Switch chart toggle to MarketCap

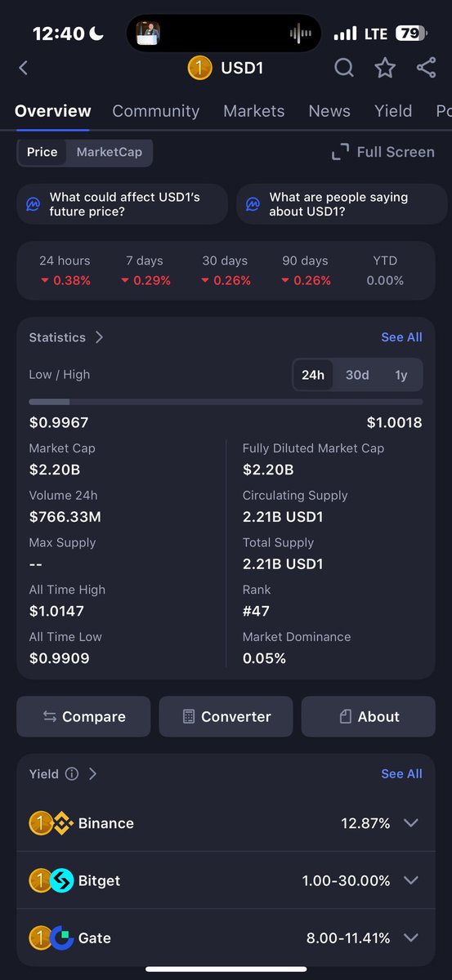coord(109,152)
